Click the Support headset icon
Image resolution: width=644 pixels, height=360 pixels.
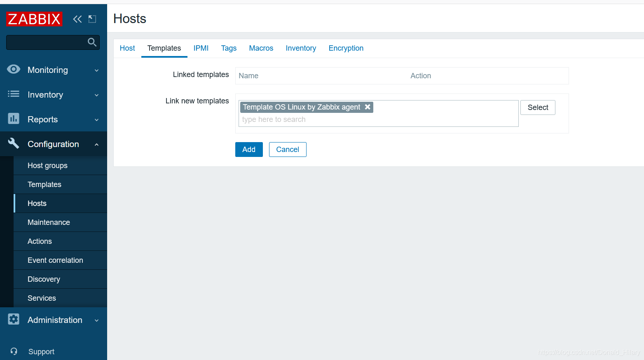click(x=14, y=351)
